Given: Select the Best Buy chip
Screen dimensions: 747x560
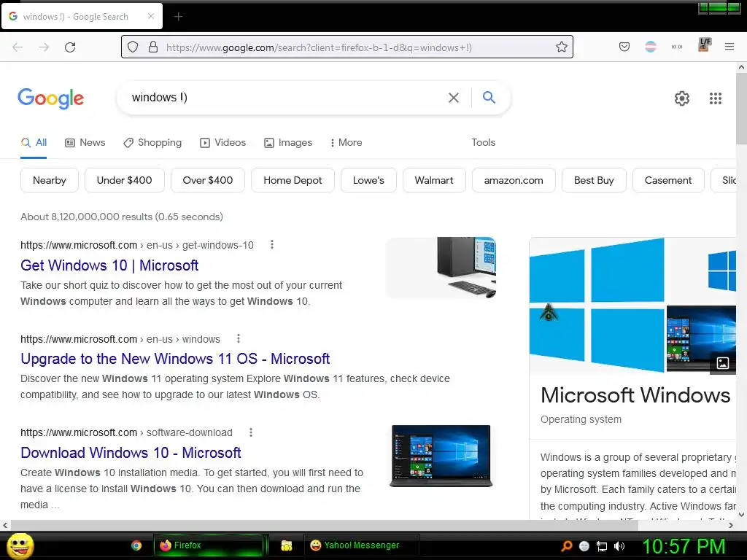Looking at the screenshot, I should 594,180.
